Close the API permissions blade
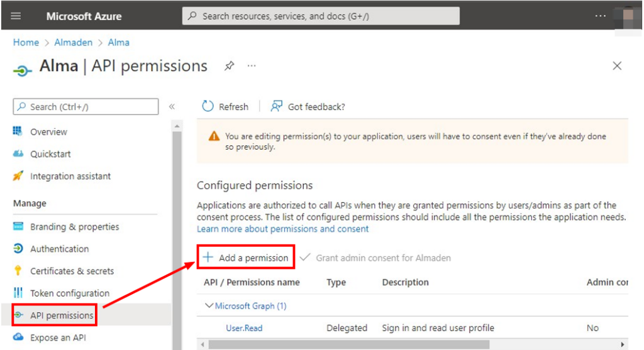Image resolution: width=644 pixels, height=350 pixels. coord(617,65)
